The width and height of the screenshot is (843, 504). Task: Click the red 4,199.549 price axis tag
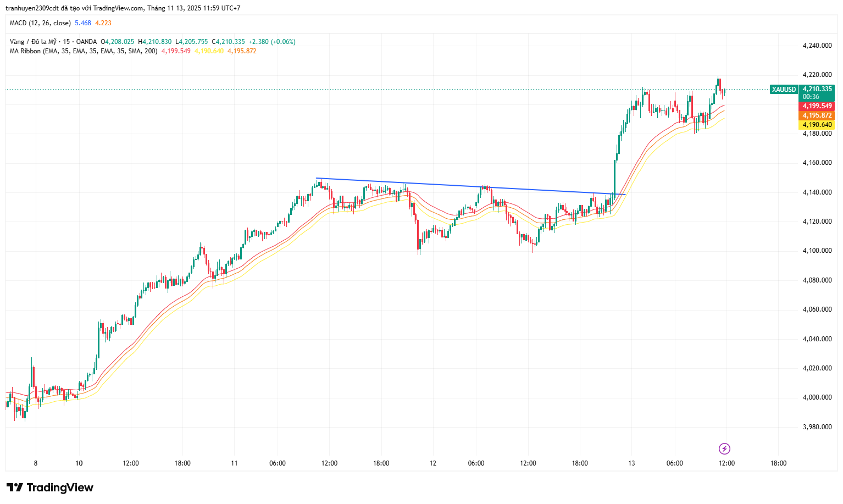click(x=817, y=106)
